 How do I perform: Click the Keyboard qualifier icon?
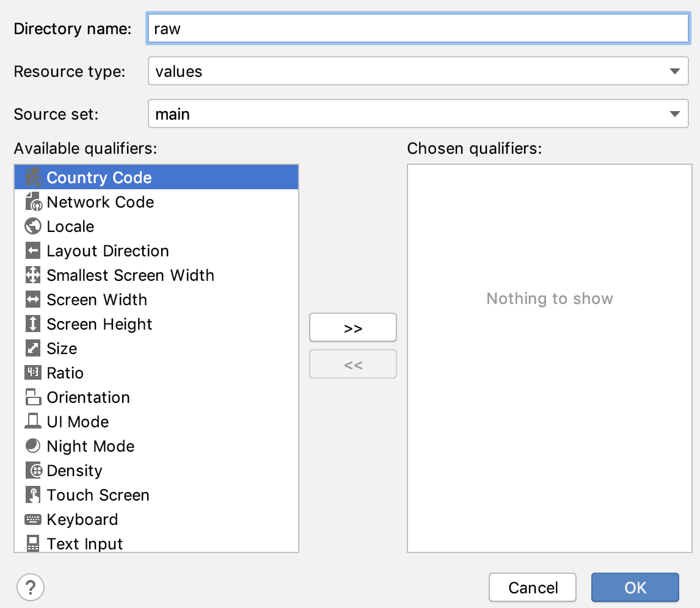pos(33,519)
